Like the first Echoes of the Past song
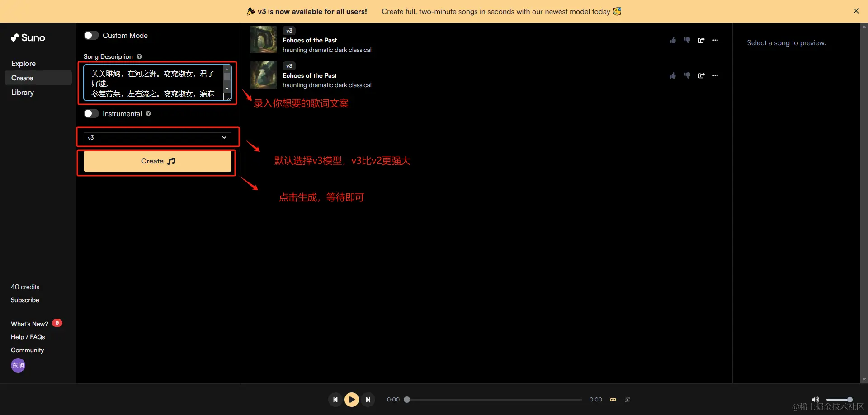The image size is (868, 415). [x=673, y=40]
